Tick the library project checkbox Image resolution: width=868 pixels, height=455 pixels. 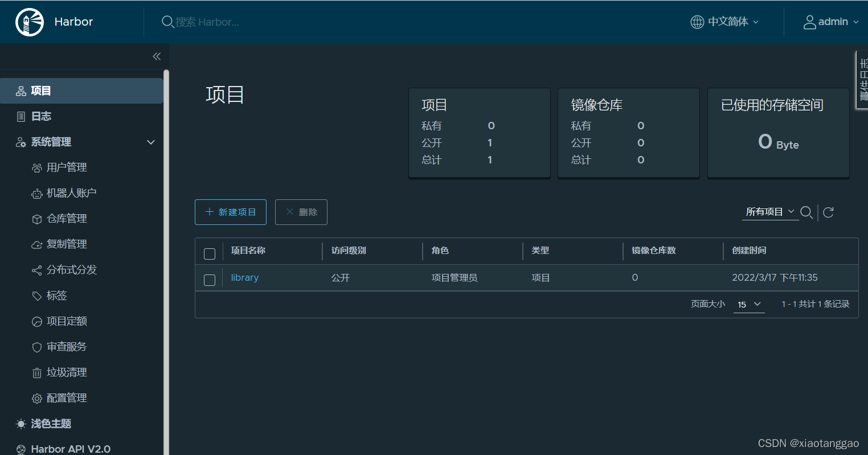coord(210,280)
